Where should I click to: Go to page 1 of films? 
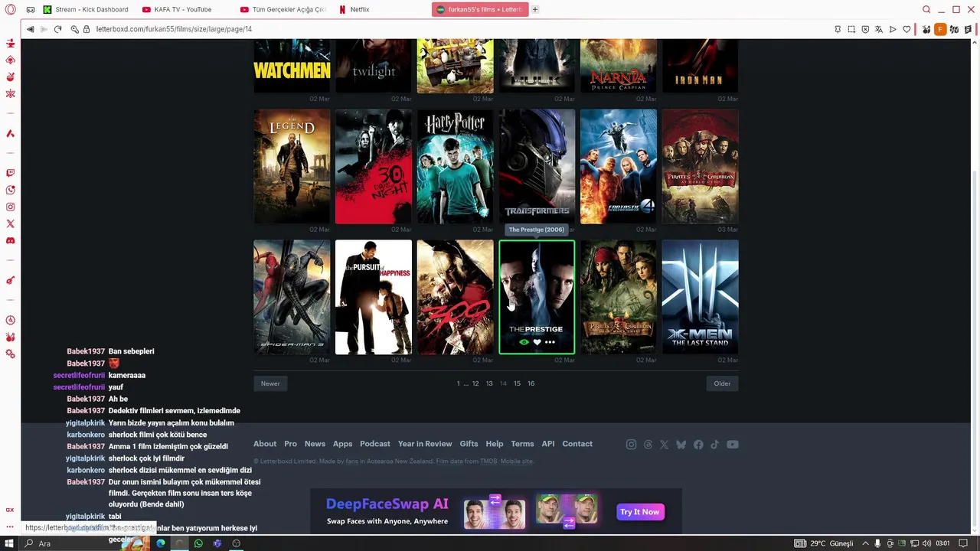[x=458, y=383]
